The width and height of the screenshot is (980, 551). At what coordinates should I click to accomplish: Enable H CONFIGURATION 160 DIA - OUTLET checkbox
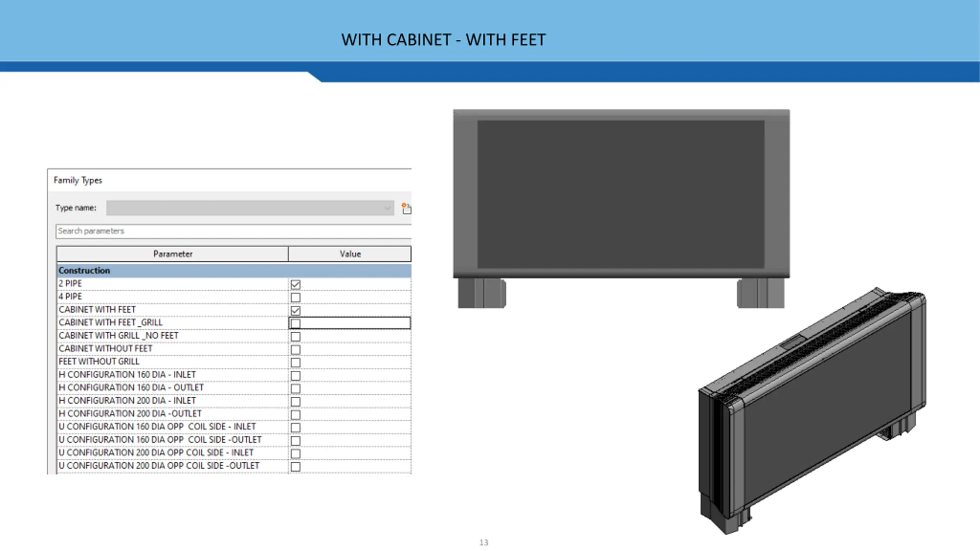tap(296, 388)
